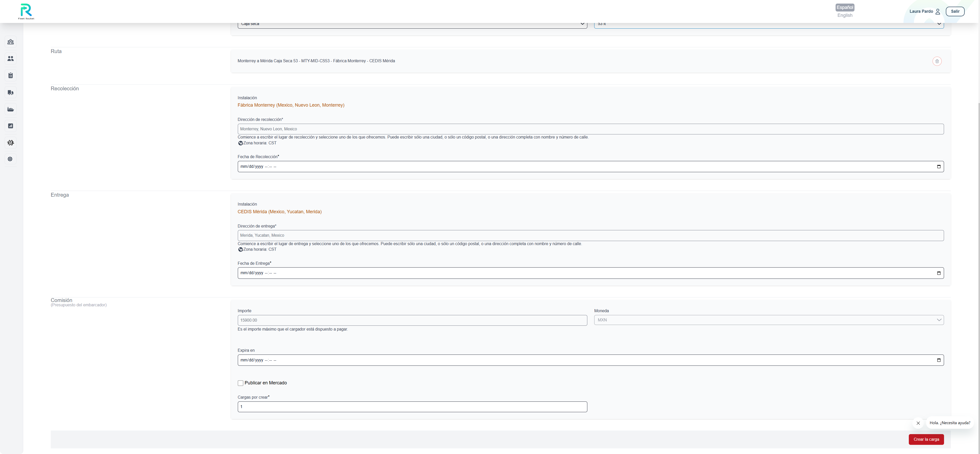Open calendar picker for Expira en

(x=938, y=360)
